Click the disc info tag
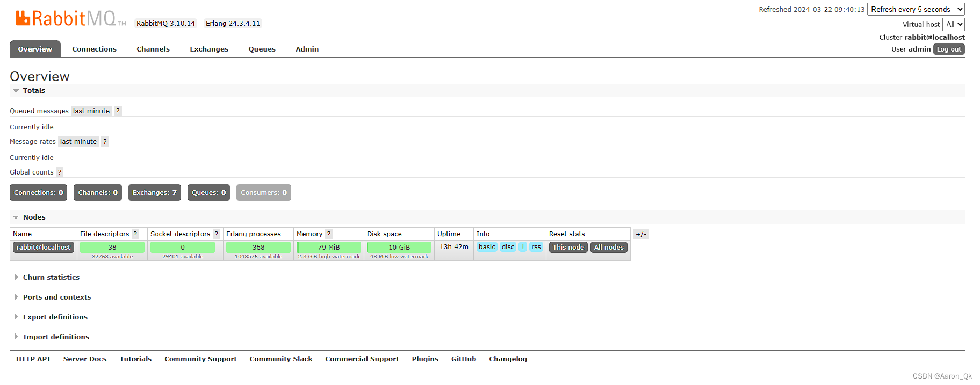Screen dimensions: 980x385 (x=508, y=247)
